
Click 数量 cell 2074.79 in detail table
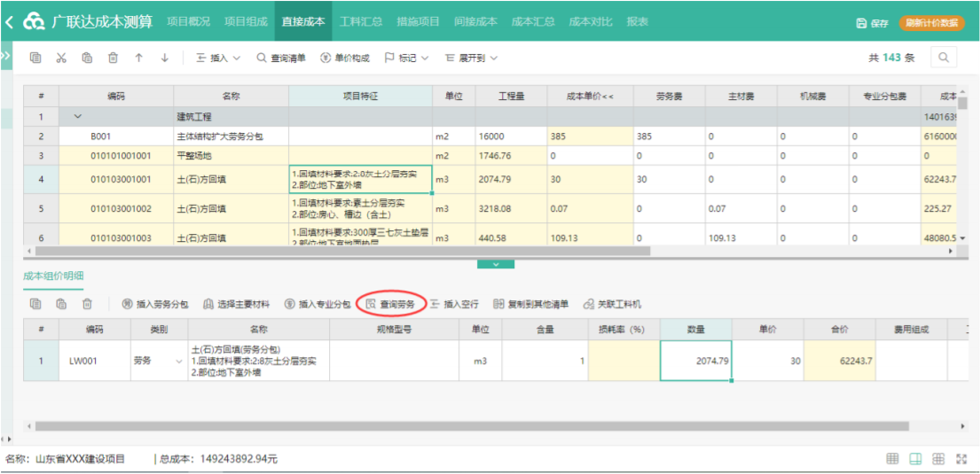pyautogui.click(x=695, y=361)
